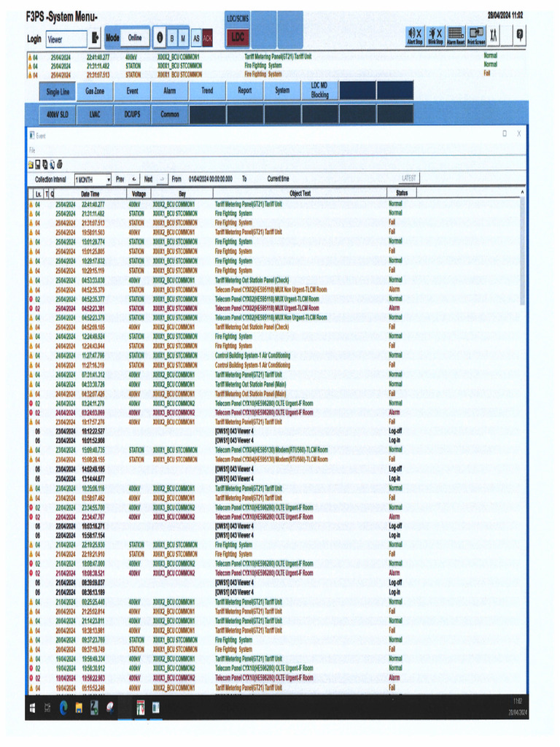Click the login arrow icon beside Viewer
Screen dimensions: 560x747
click(96, 37)
